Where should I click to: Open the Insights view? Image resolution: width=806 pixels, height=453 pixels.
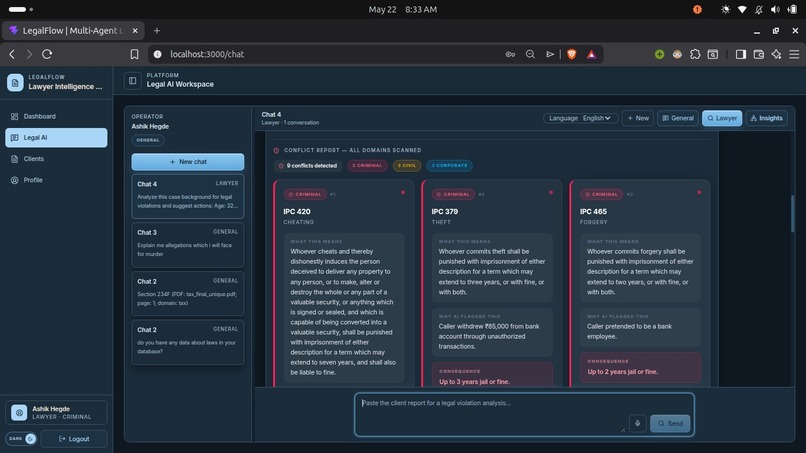[766, 118]
